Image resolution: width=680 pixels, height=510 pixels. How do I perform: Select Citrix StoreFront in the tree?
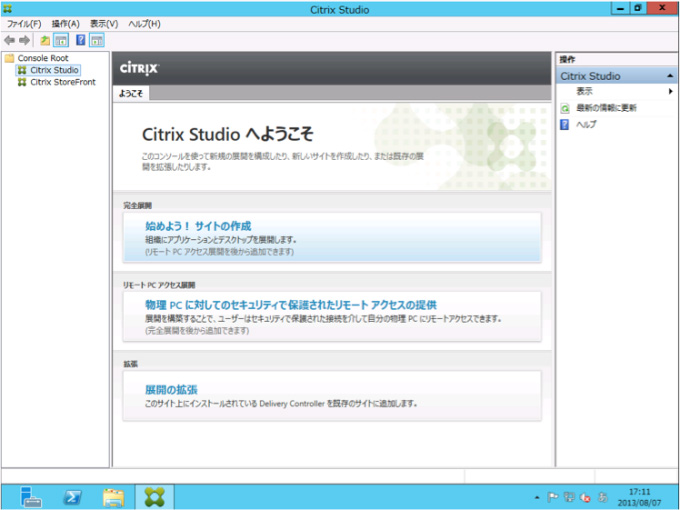point(63,82)
